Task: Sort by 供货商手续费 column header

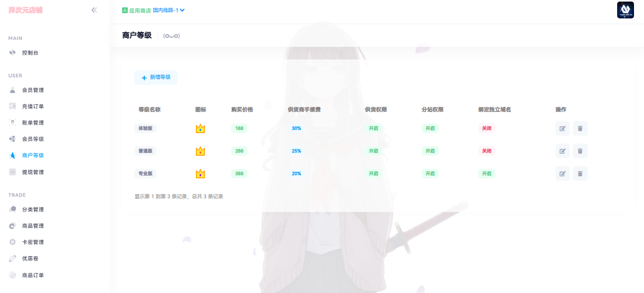Action: (304, 109)
